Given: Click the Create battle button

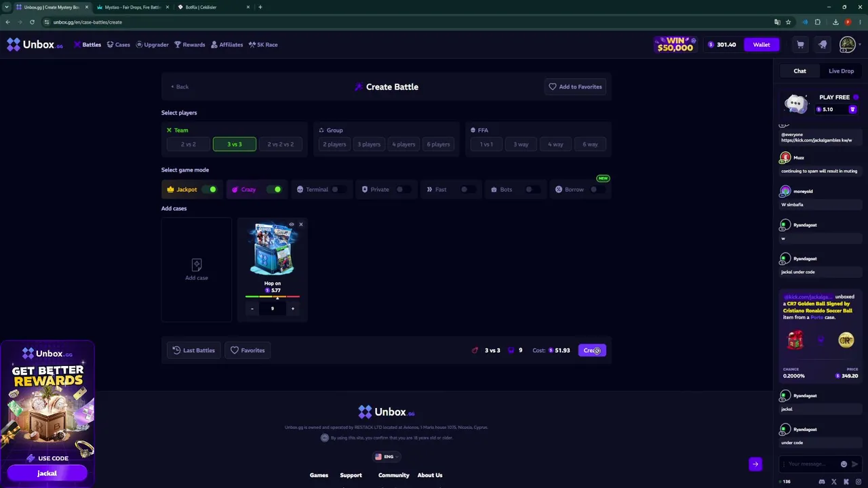Looking at the screenshot, I should click(x=592, y=350).
